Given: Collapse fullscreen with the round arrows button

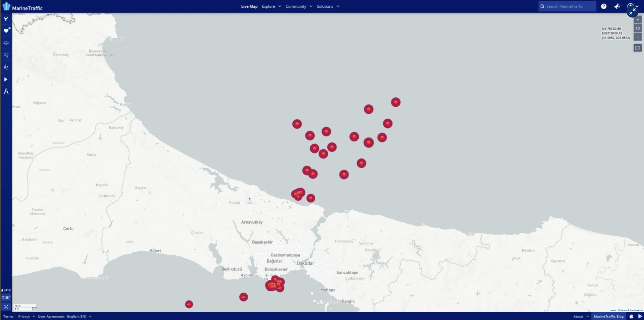Looking at the screenshot, I should (x=632, y=12).
